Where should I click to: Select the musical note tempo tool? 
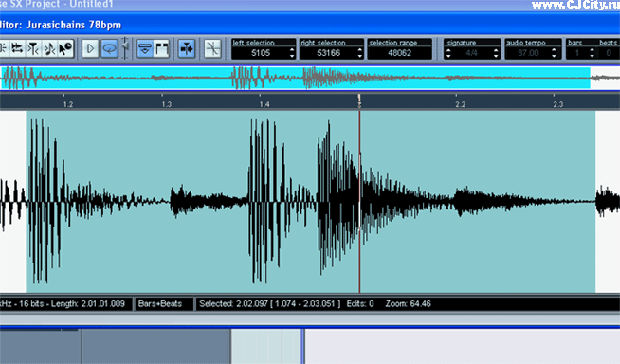click(x=49, y=49)
